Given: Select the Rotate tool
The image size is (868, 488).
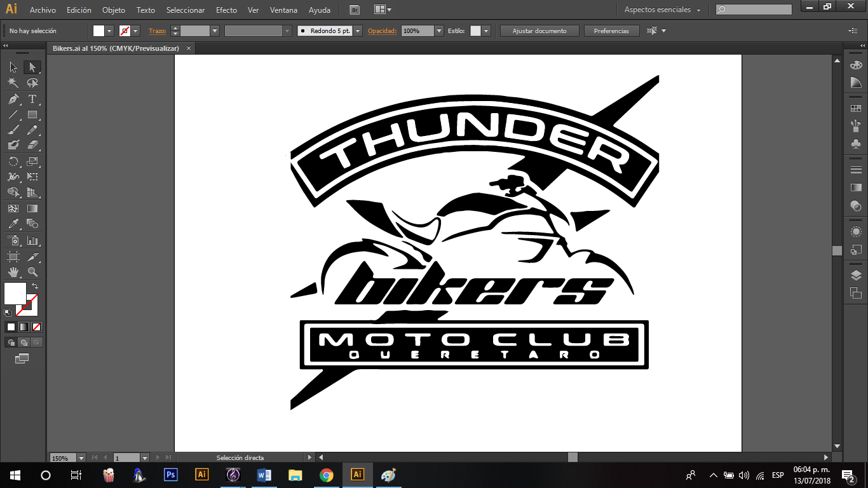Looking at the screenshot, I should [13, 161].
